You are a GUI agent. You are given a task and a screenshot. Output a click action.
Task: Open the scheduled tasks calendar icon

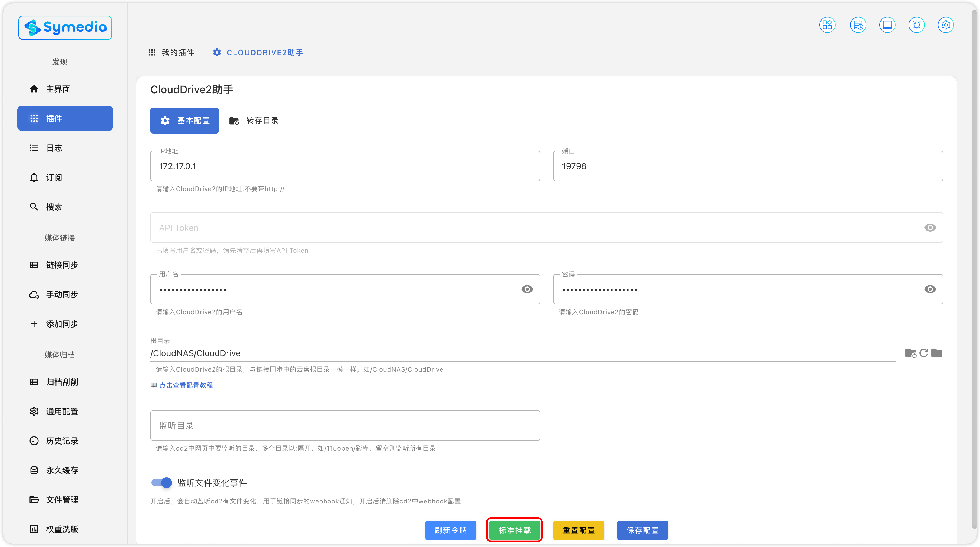tap(858, 25)
